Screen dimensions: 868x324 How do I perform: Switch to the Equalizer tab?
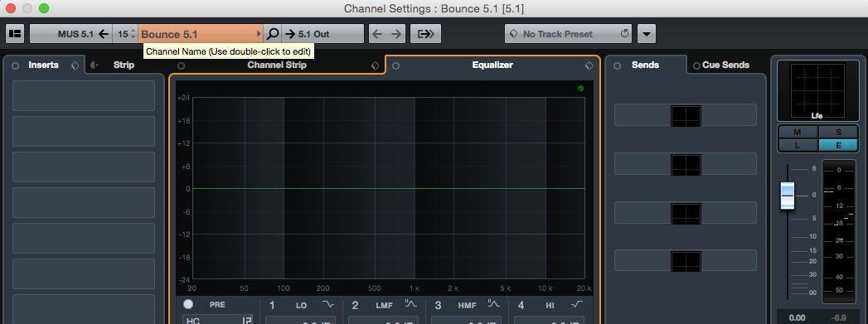click(492, 65)
